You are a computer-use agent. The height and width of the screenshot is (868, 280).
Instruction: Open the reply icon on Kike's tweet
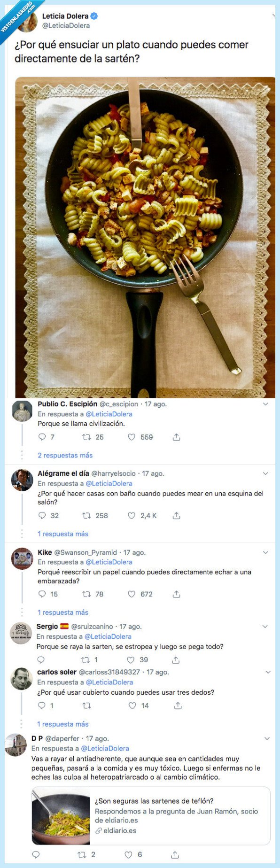point(42,594)
